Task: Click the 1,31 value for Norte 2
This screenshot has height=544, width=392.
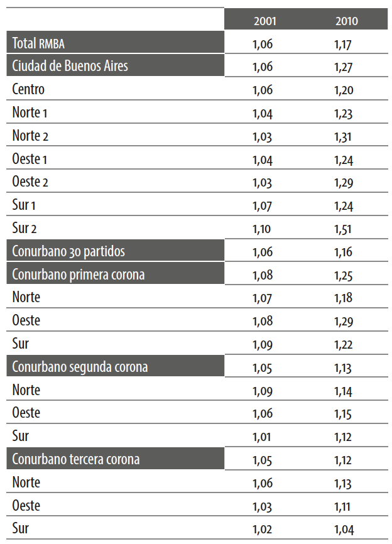Action: [x=344, y=136]
